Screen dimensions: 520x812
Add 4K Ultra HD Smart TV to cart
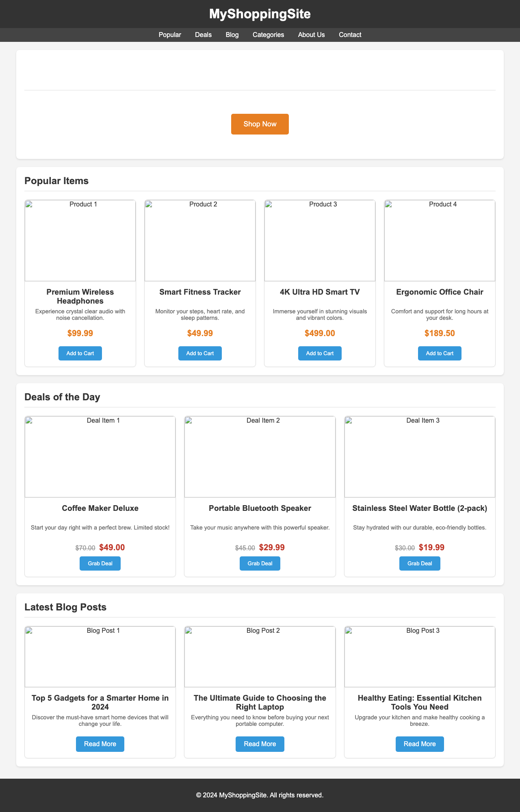319,353
